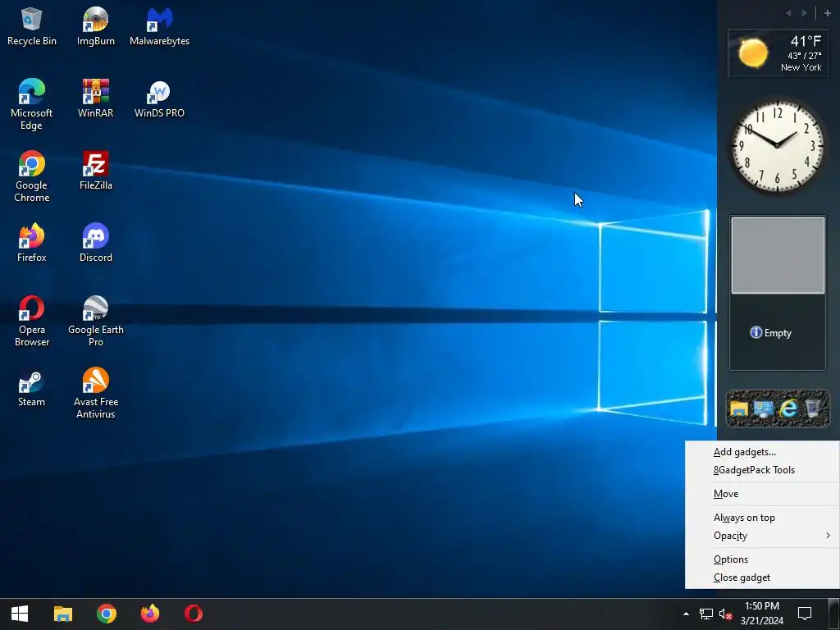Click the sidebar previous page arrow
This screenshot has height=630, width=840.
pyautogui.click(x=788, y=13)
